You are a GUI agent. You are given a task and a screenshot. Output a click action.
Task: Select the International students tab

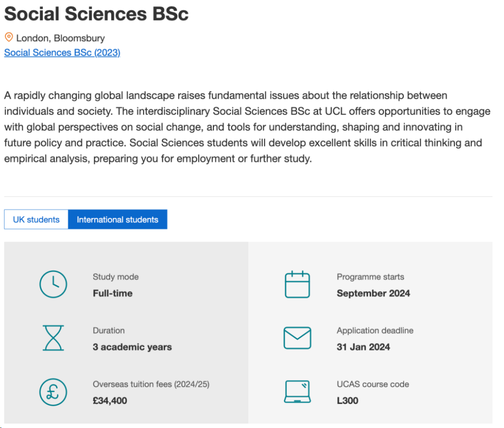click(118, 219)
